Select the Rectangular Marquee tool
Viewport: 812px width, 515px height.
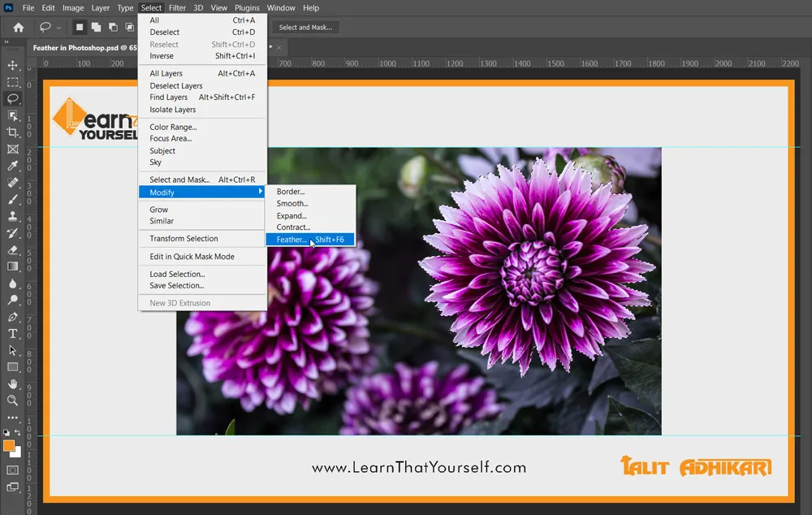(13, 82)
